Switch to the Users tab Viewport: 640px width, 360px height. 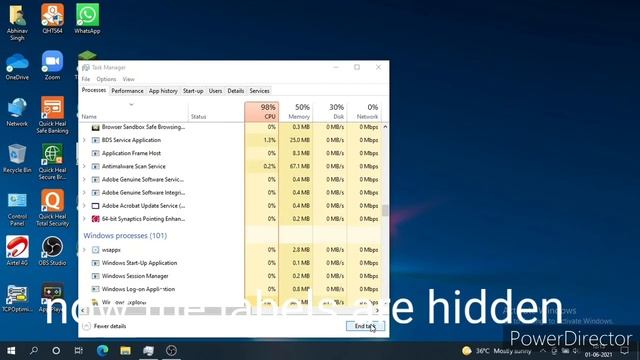[216, 91]
